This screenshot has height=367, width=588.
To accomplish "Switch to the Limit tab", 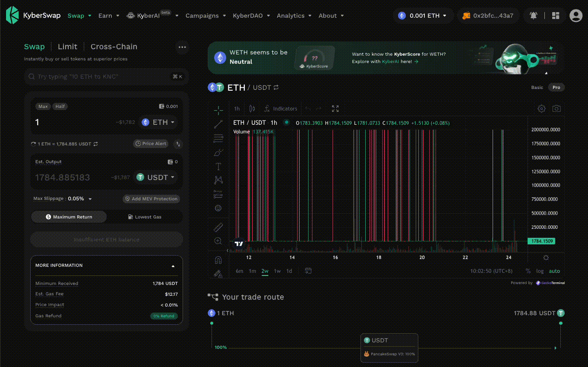I will 67,47.
